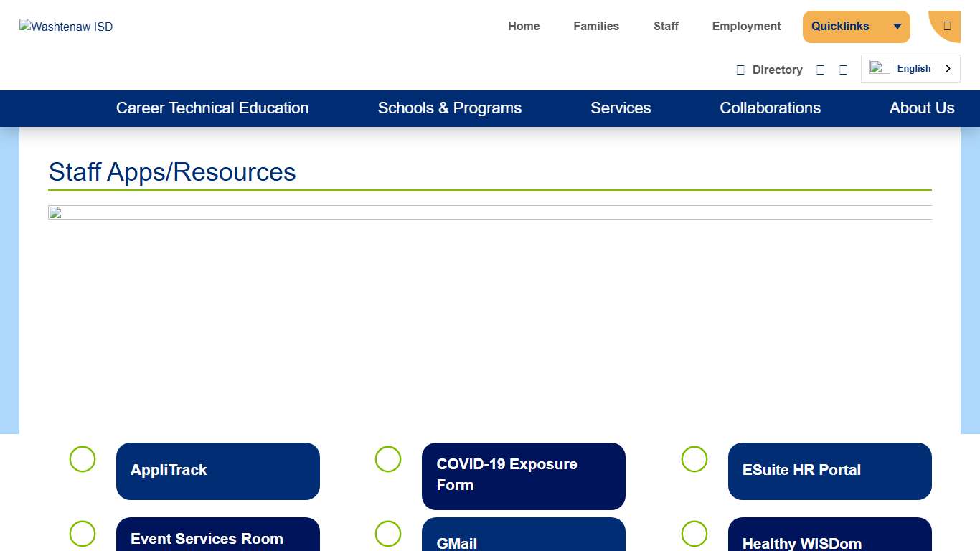
Task: Click the Staff Apps/Resources heading
Action: pyautogui.click(x=171, y=172)
